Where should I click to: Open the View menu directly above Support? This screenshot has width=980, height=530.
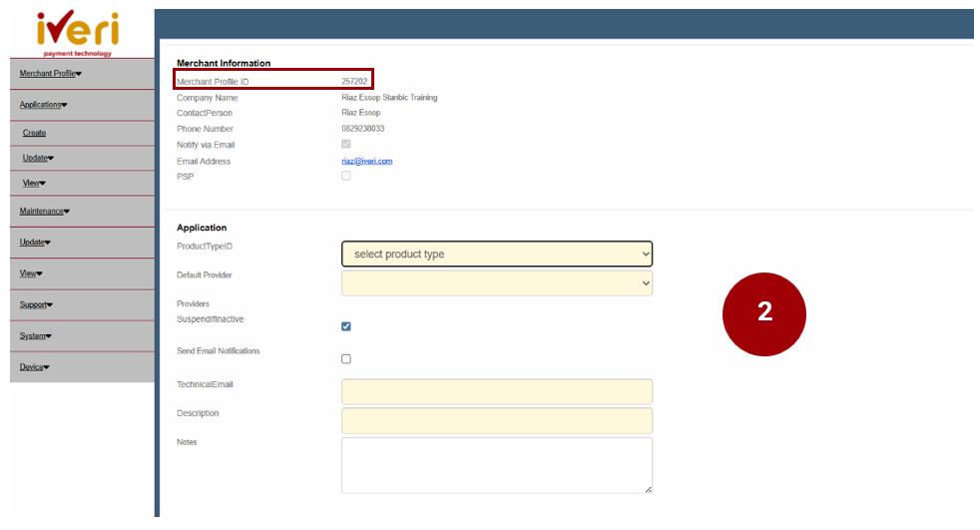[31, 273]
